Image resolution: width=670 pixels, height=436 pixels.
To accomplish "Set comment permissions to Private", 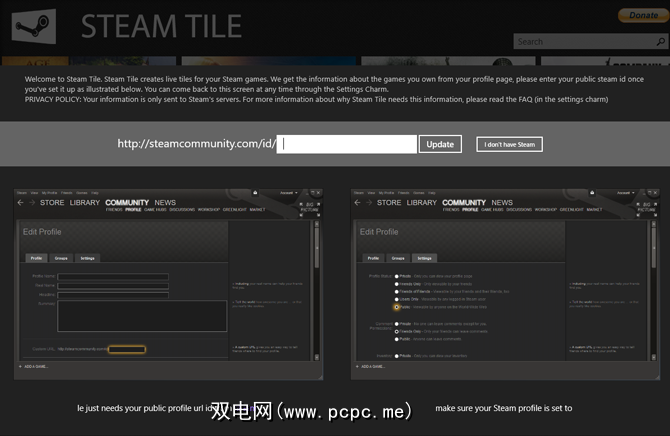I will (x=397, y=324).
